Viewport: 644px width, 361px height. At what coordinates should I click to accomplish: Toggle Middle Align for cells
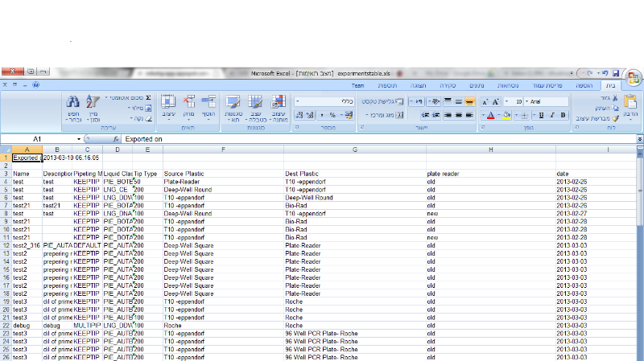point(458,101)
